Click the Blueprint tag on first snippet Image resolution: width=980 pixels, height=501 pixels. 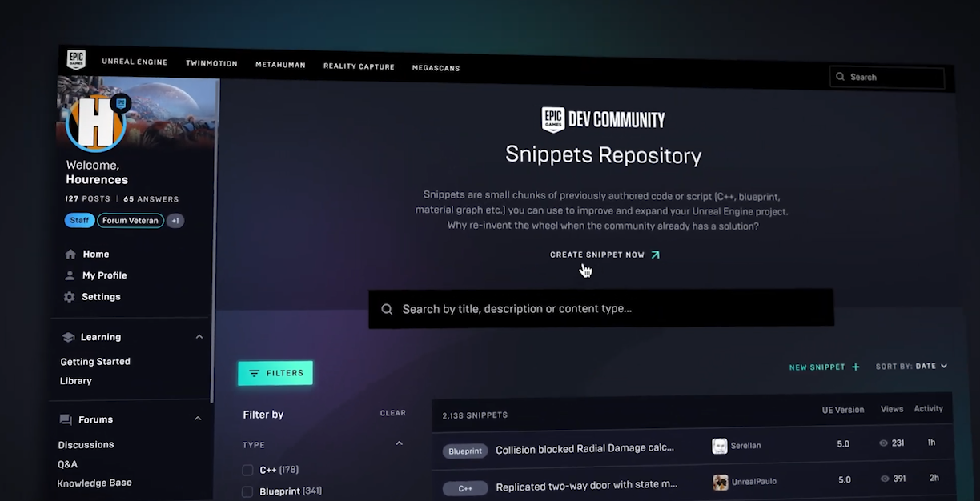coord(465,451)
